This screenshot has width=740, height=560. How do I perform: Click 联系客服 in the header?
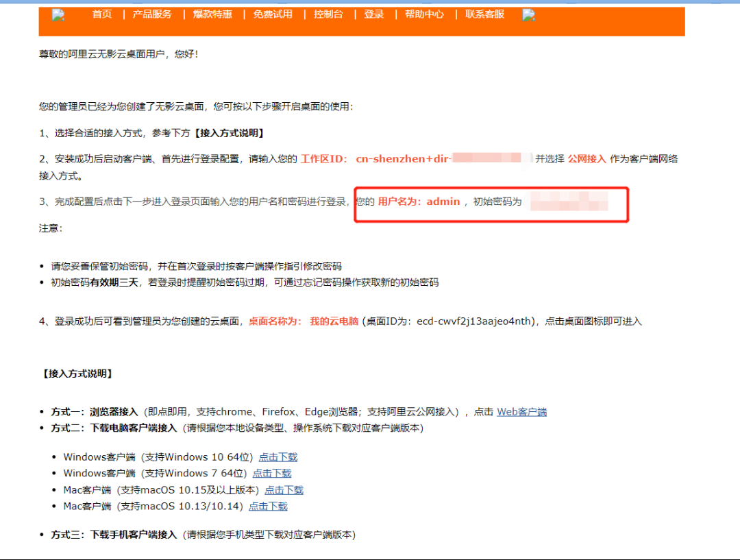(484, 14)
